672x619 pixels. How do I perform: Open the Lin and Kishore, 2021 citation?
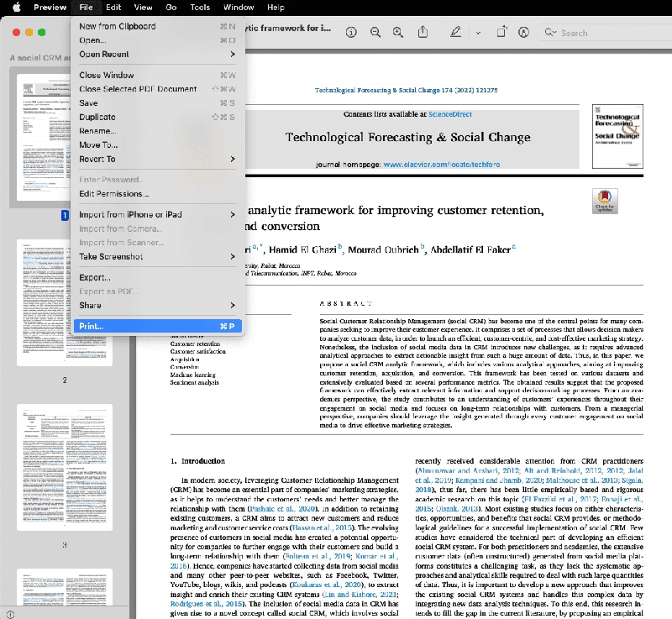(x=360, y=595)
